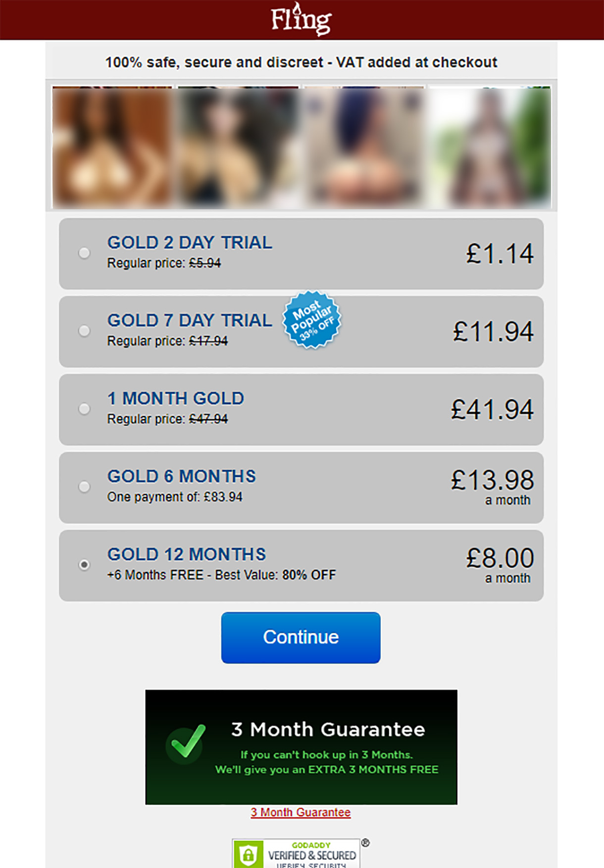The image size is (604, 868).
Task: Click the 3 Month Guarantee banner heading
Action: tap(328, 729)
